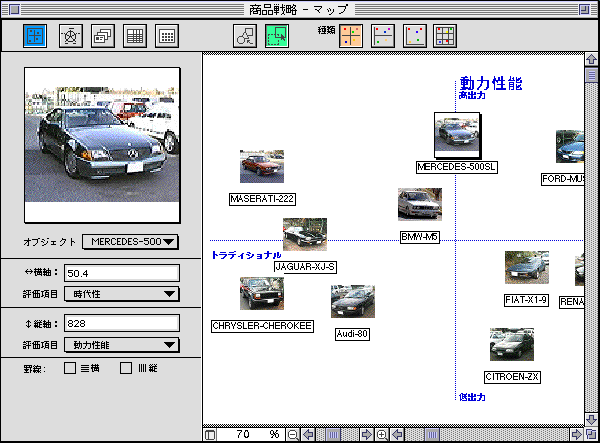The image size is (600, 443).
Task: Click the object shapes tool icon
Action: 245,36
